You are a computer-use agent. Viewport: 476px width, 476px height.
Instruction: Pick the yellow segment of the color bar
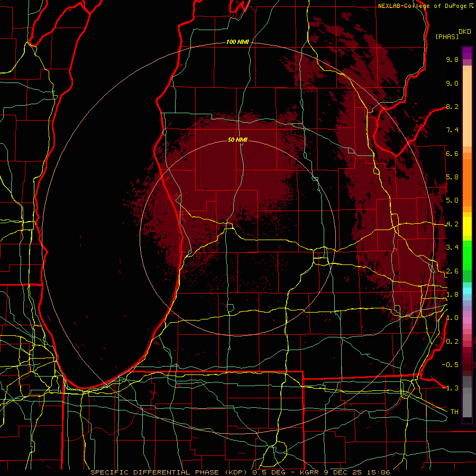point(467,226)
